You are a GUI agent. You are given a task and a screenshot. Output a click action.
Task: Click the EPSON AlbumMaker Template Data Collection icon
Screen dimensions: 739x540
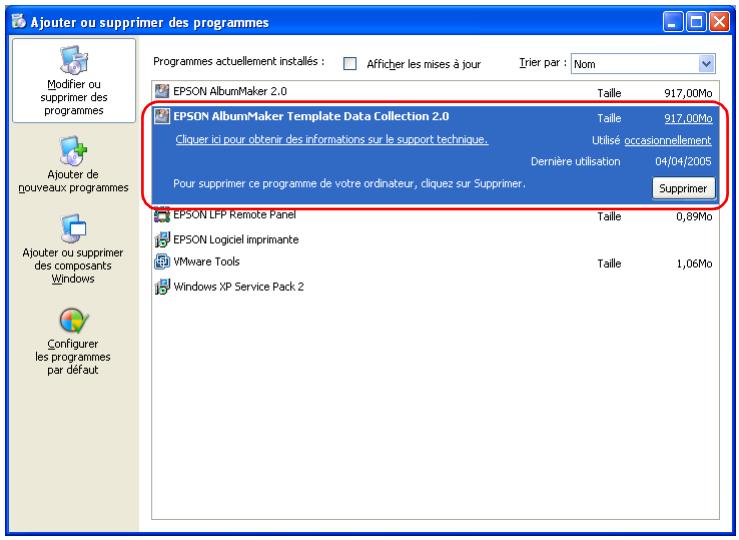click(162, 116)
